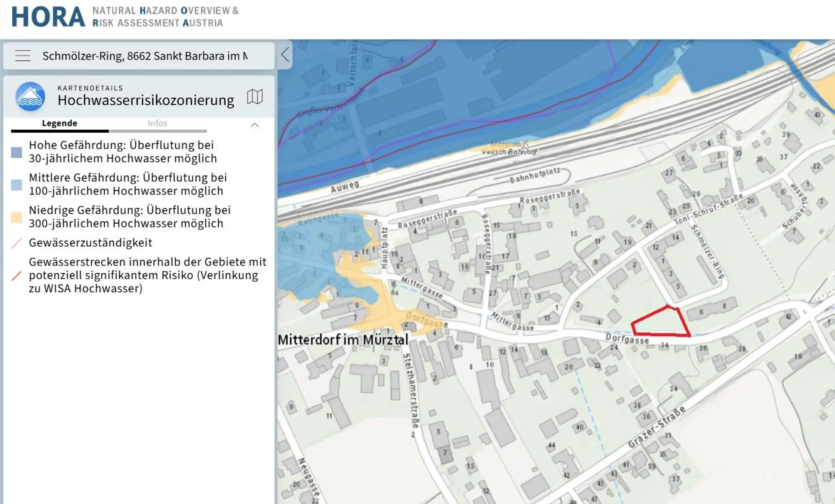Click the Schmölzer-Ring address search field
The image size is (835, 504).
[145, 56]
